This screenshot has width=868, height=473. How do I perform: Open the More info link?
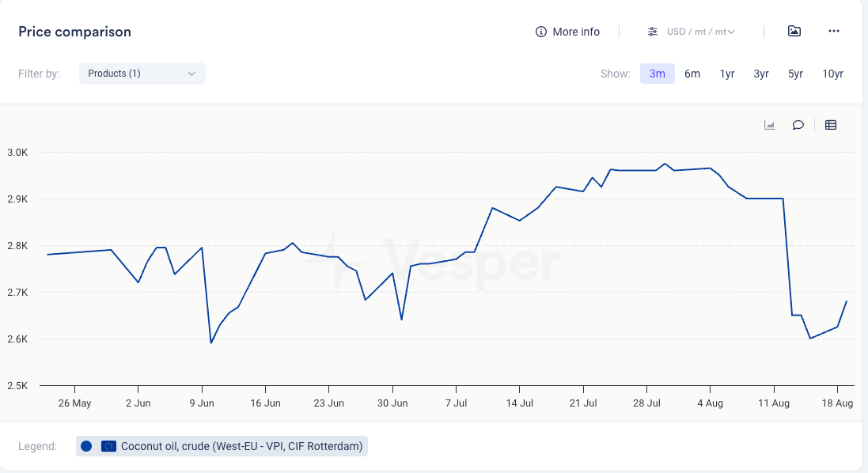[x=576, y=32]
